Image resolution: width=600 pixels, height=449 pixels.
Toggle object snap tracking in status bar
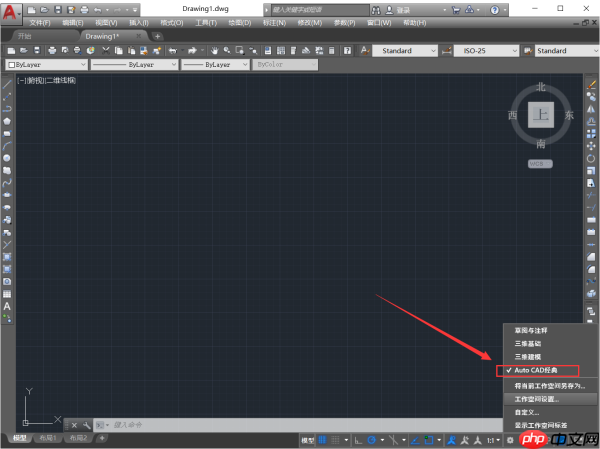click(x=415, y=440)
